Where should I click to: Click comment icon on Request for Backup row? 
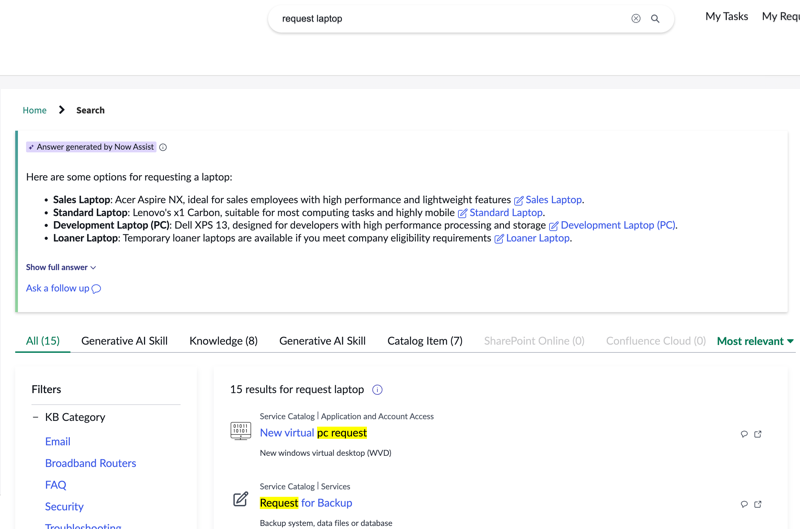(x=744, y=505)
